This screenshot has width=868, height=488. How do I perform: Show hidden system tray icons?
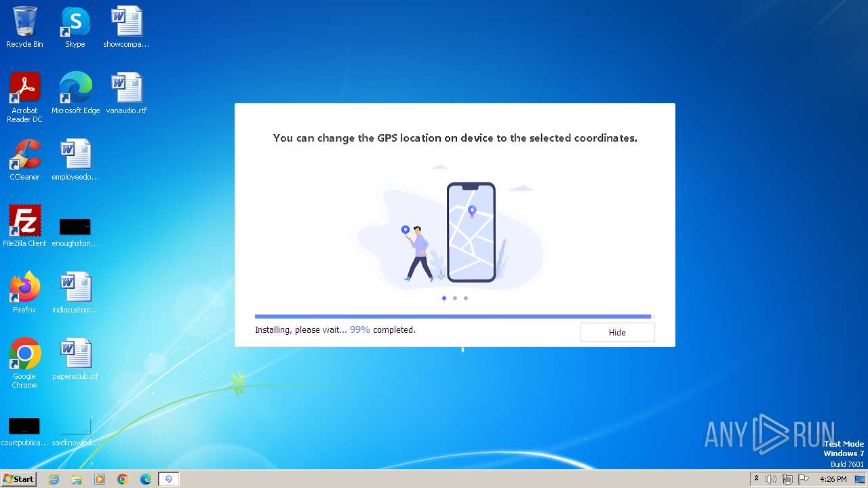click(757, 479)
